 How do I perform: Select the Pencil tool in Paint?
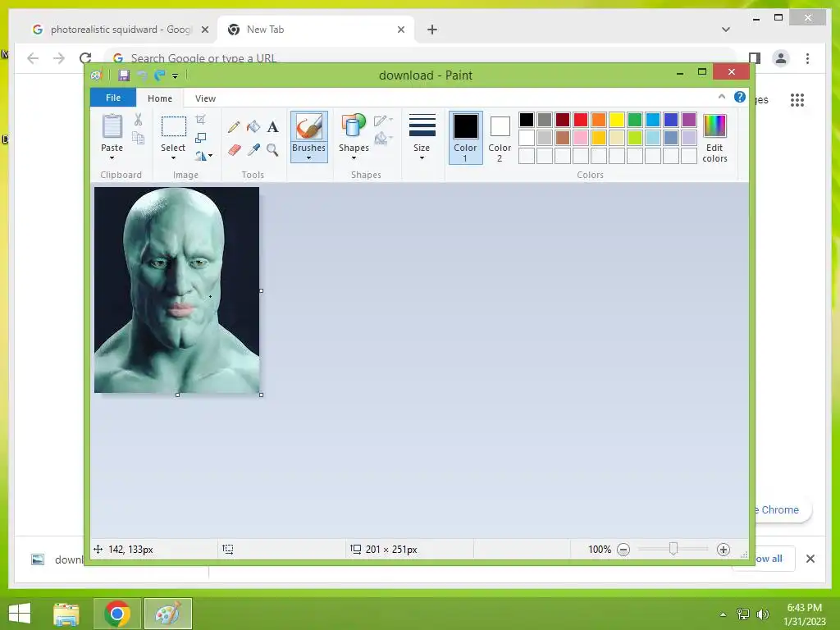pyautogui.click(x=234, y=127)
